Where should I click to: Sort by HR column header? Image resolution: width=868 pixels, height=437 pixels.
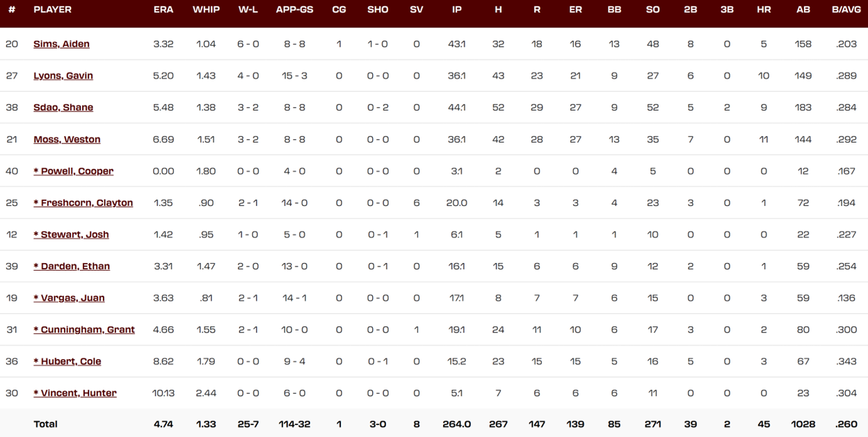point(764,10)
